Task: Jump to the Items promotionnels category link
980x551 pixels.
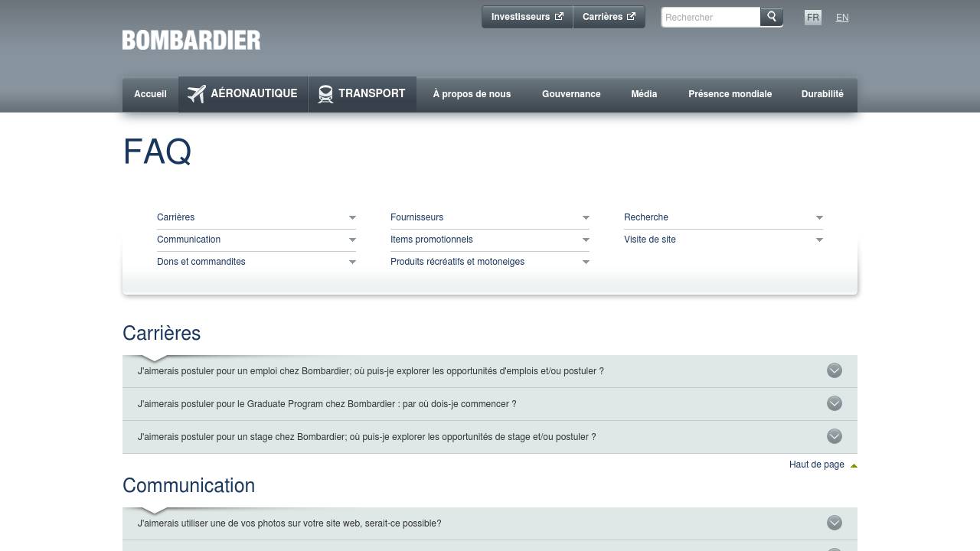Action: [x=432, y=240]
